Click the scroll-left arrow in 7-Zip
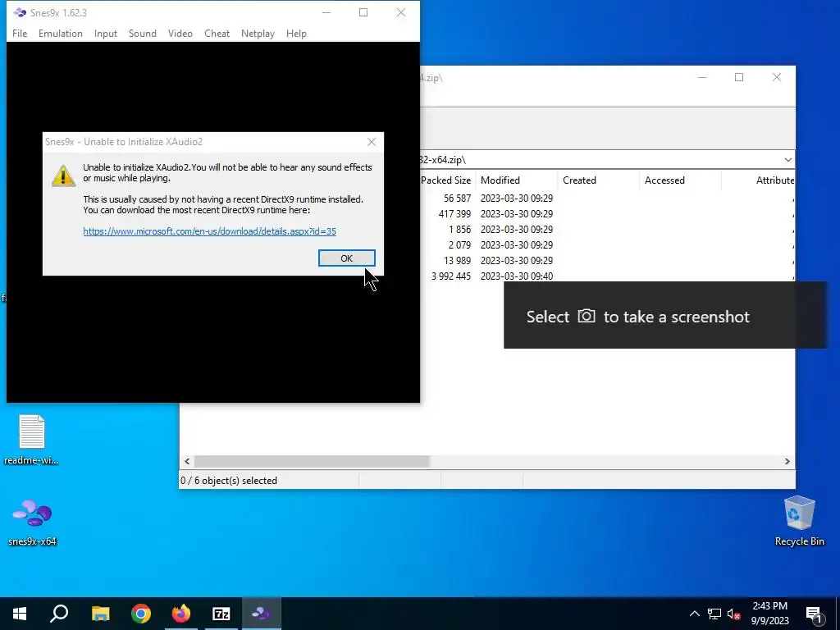This screenshot has height=630, width=840. pyautogui.click(x=187, y=461)
